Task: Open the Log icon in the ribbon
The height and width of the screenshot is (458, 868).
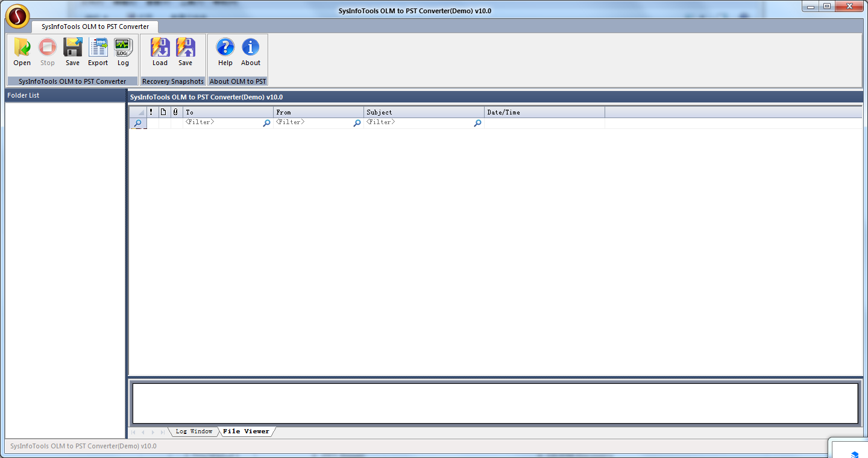Action: [123, 52]
